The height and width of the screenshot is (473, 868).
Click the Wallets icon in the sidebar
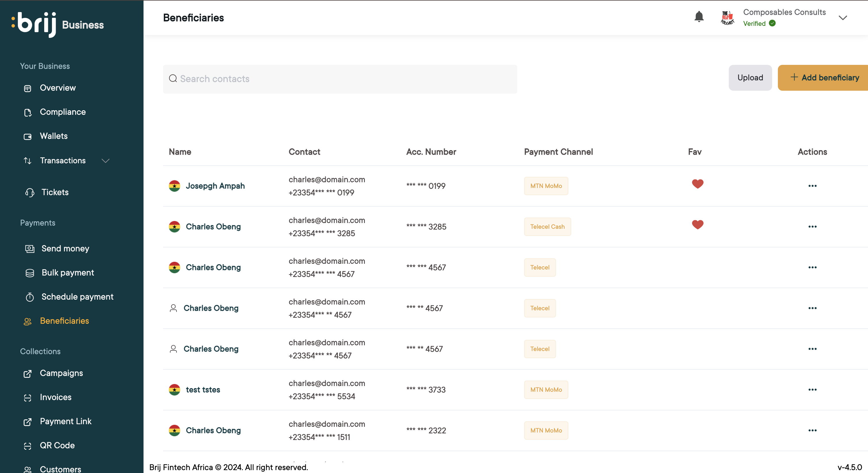click(x=28, y=136)
